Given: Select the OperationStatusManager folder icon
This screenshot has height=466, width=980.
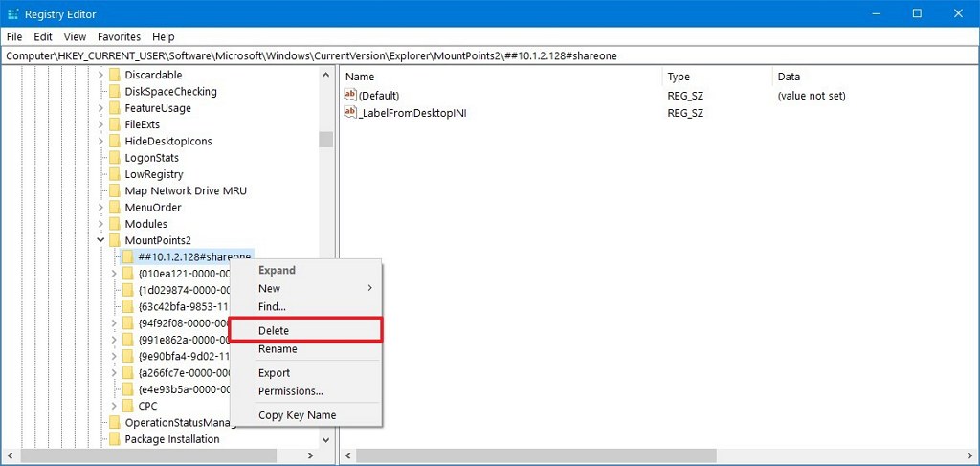Looking at the screenshot, I should click(x=115, y=422).
